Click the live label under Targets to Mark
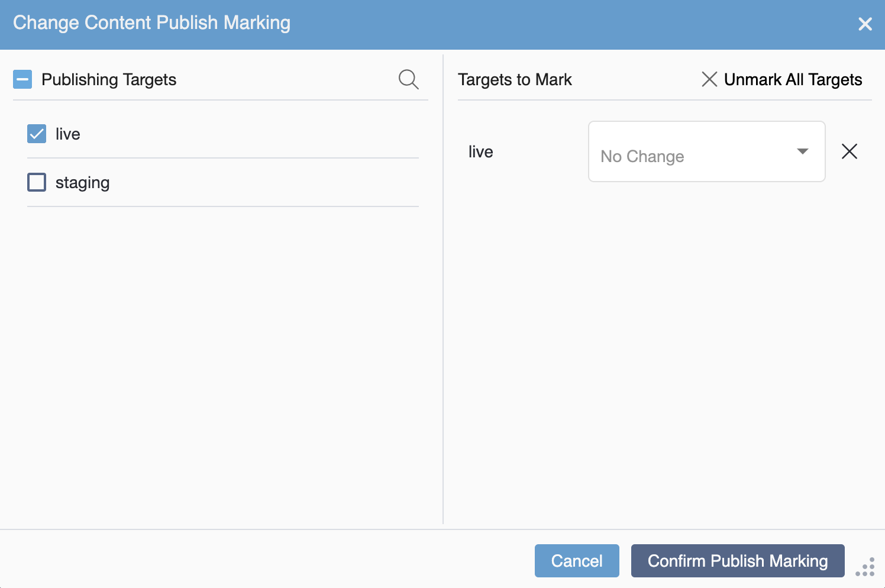Screen dimensions: 885x588 [x=481, y=151]
